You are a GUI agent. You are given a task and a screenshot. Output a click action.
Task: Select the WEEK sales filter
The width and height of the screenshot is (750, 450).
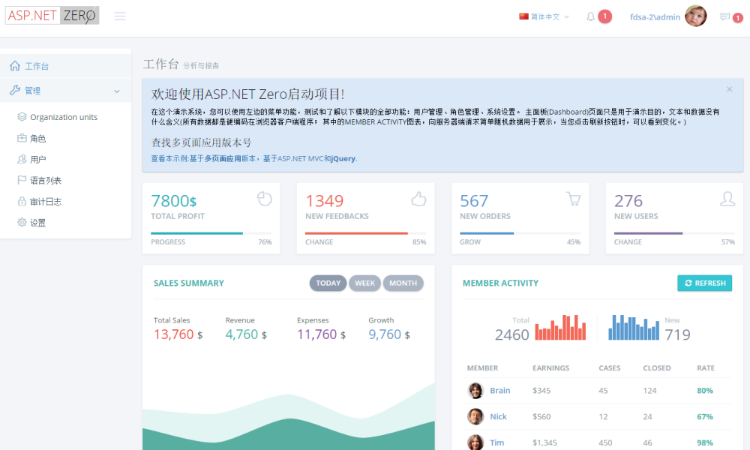pos(365,283)
